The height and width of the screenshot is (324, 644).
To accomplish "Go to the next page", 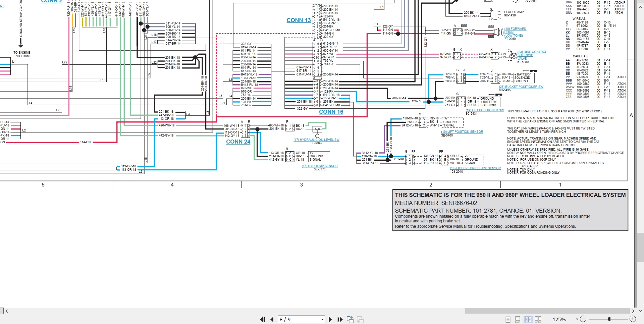I will click(330, 320).
